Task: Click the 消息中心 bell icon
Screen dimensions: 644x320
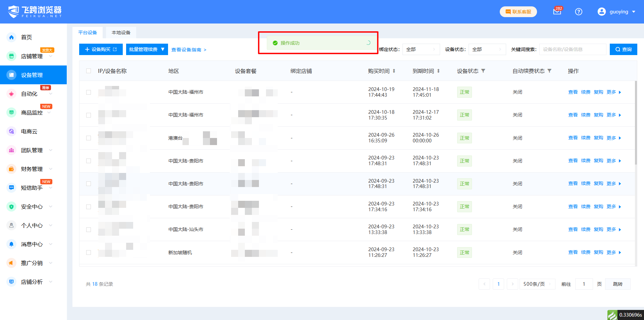Action: (x=11, y=244)
